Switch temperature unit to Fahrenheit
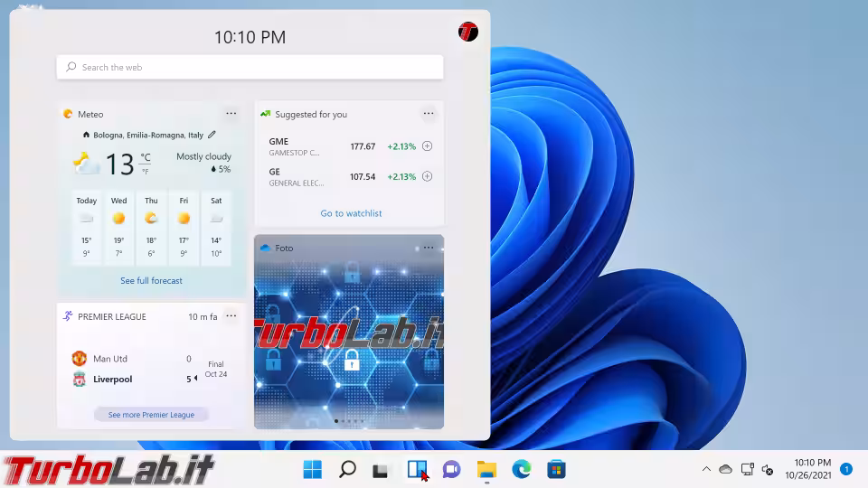Image resolution: width=868 pixels, height=488 pixels. 145,171
